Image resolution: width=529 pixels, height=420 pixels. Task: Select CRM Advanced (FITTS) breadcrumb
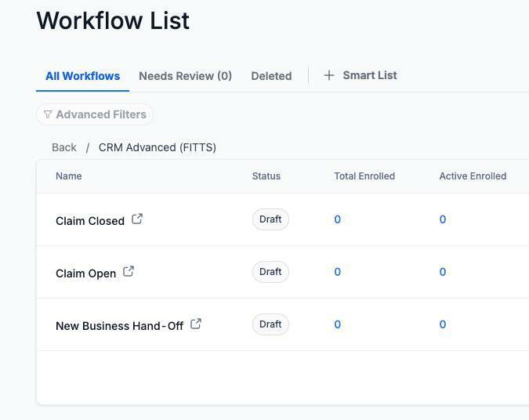(158, 147)
